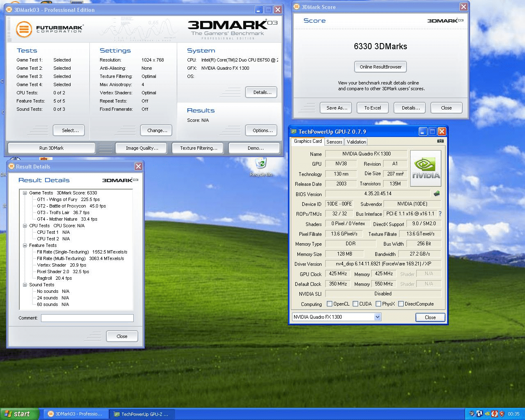Select Fill Rate (Multi-Texturing) row

pos(80,258)
